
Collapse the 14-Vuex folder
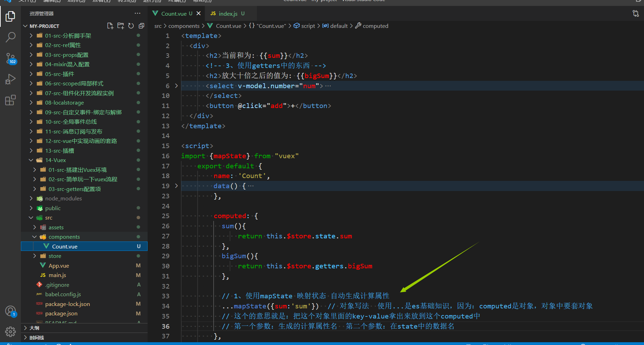(x=31, y=160)
